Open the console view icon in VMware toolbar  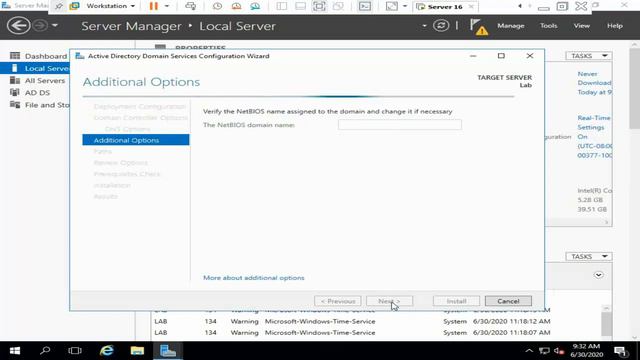point(364,6)
